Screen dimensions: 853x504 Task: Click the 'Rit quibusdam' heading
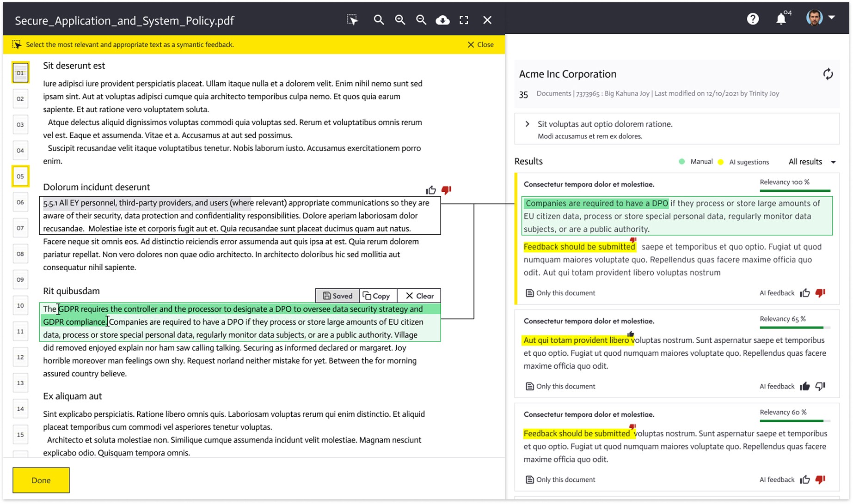pyautogui.click(x=71, y=291)
